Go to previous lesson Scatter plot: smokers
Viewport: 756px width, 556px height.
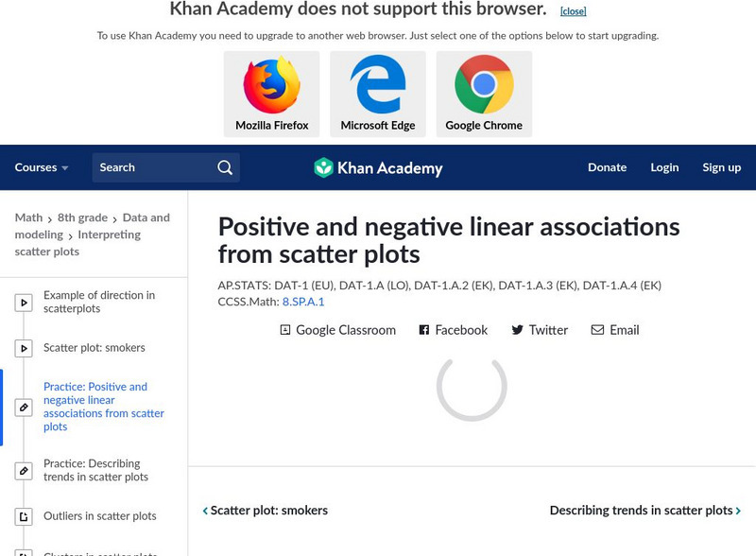[266, 511]
